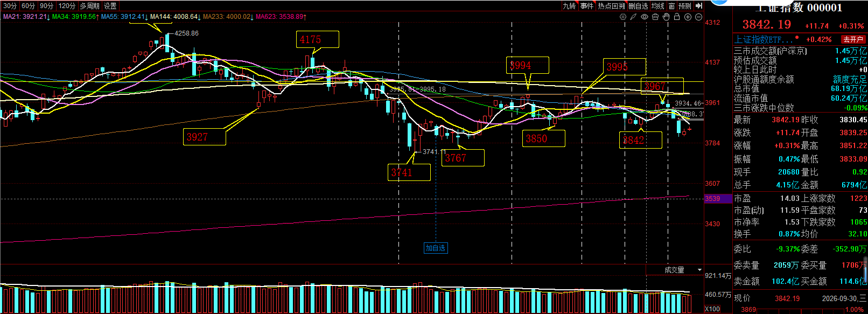This screenshot has height=314, width=868.
Task: Switch to the 120分 period tab
Action: (x=67, y=6)
